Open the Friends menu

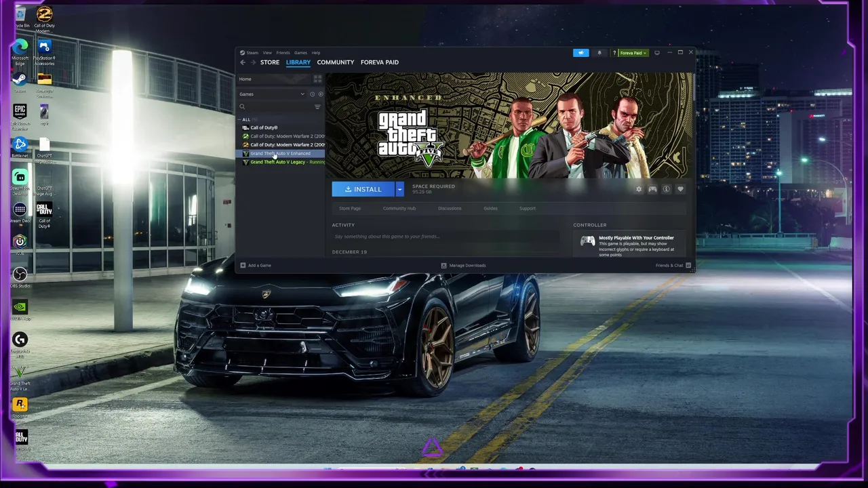point(283,52)
